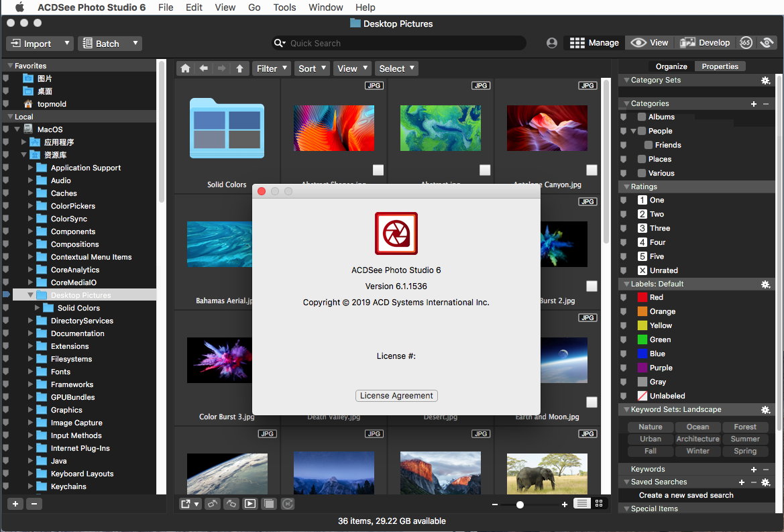Switch to View mode

pos(649,43)
